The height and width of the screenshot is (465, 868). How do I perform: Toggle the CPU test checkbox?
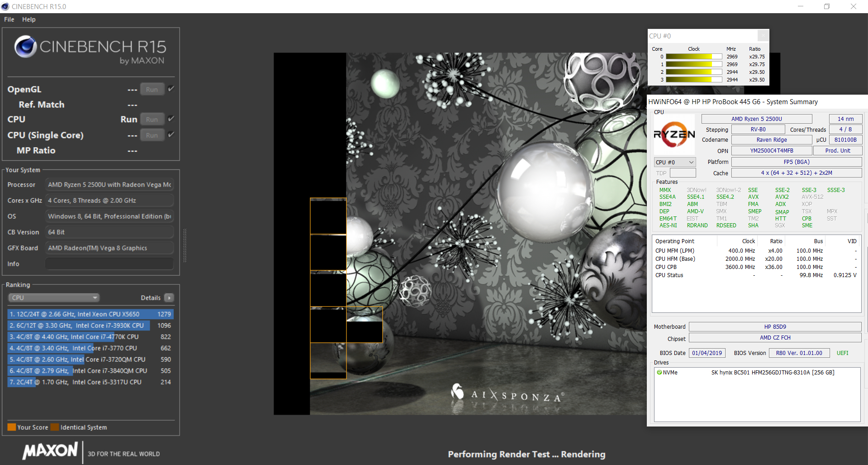coord(171,119)
